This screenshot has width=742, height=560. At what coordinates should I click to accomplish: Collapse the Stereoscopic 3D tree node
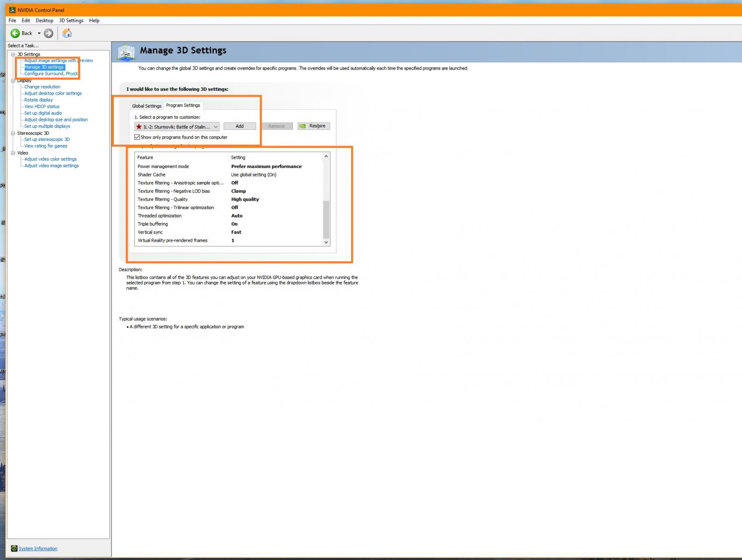point(13,133)
